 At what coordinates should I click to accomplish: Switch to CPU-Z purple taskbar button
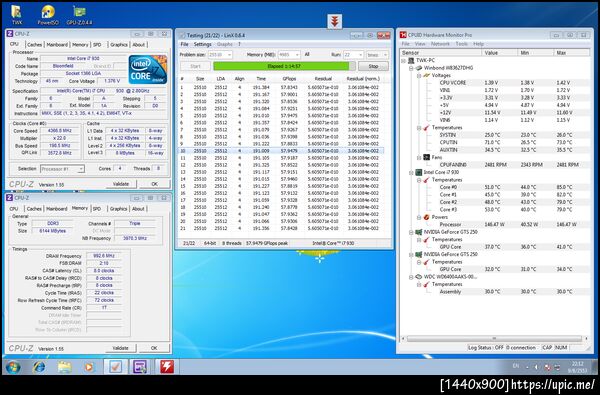[x=140, y=367]
